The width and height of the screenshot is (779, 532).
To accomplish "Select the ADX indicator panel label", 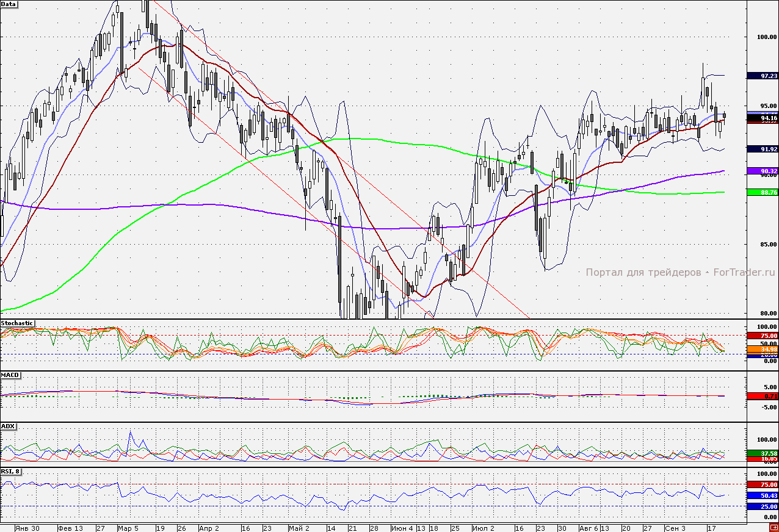I will tap(8, 426).
